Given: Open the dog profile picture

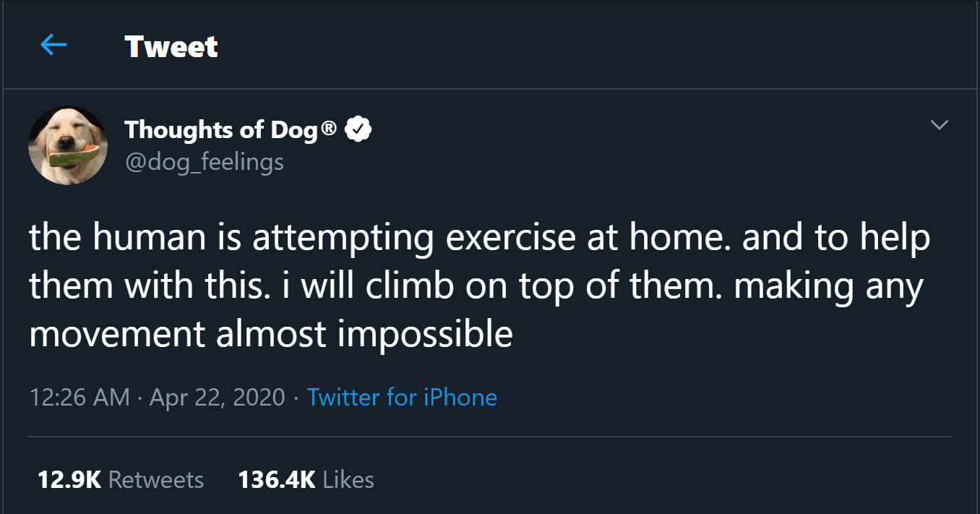Looking at the screenshot, I should 68,145.
